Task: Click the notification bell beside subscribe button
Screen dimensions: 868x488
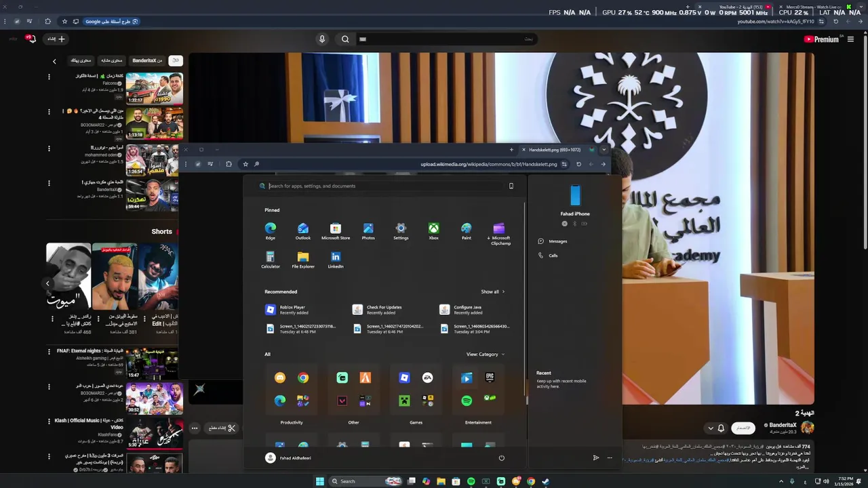Action: [x=721, y=428]
